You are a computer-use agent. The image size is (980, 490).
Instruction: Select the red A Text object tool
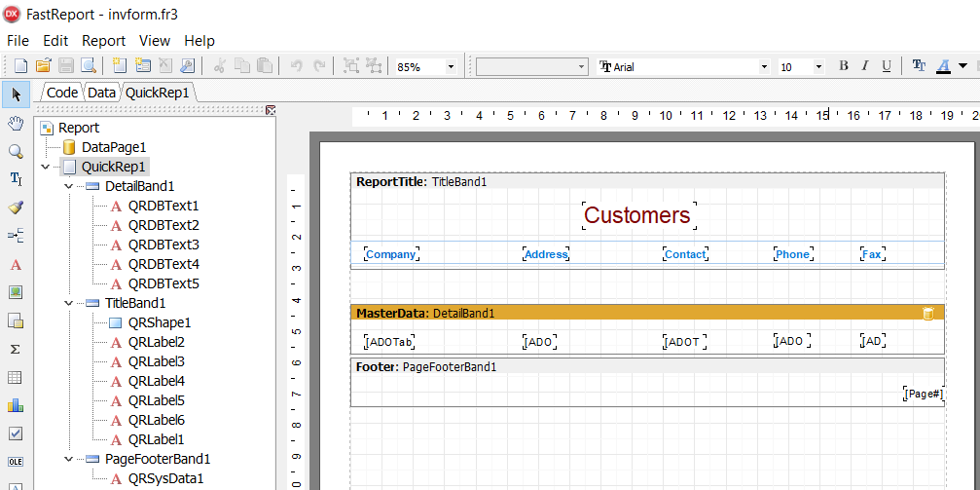(16, 264)
